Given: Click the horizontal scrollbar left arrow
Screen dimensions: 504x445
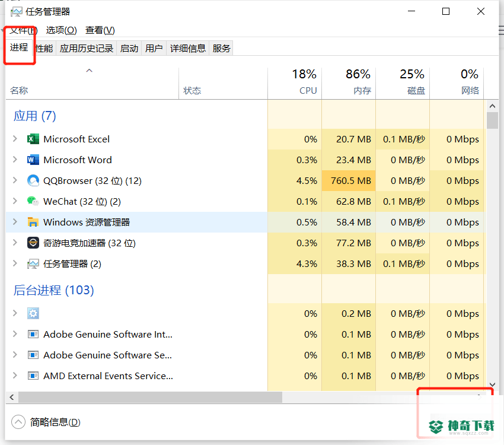Looking at the screenshot, I should click(12, 397).
